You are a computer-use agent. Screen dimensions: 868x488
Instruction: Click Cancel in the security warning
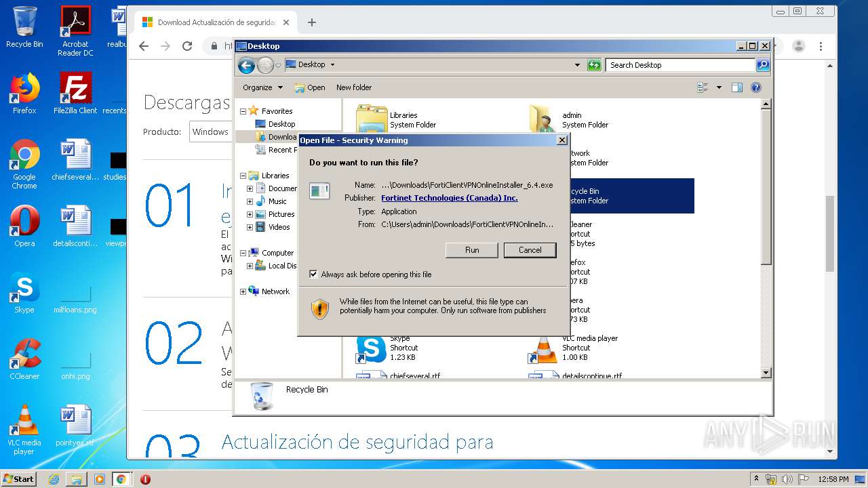point(530,250)
